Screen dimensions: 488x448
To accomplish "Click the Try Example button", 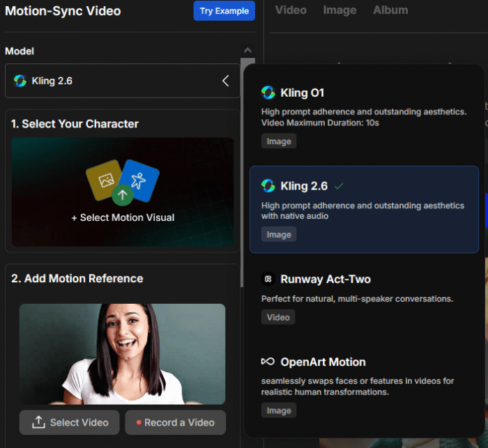I will 224,11.
